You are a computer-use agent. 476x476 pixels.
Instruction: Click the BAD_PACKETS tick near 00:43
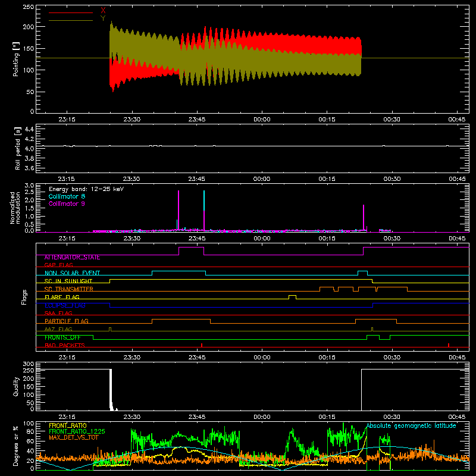[449, 345]
